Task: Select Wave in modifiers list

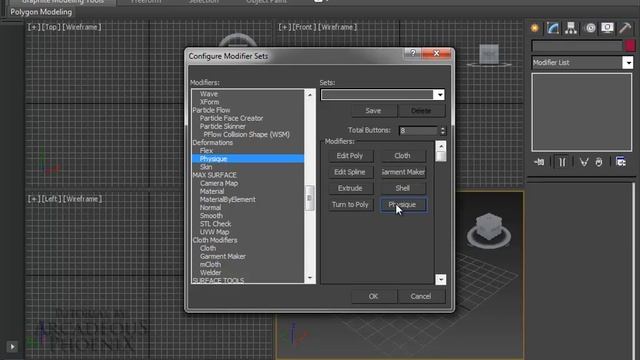Action: 209,94
